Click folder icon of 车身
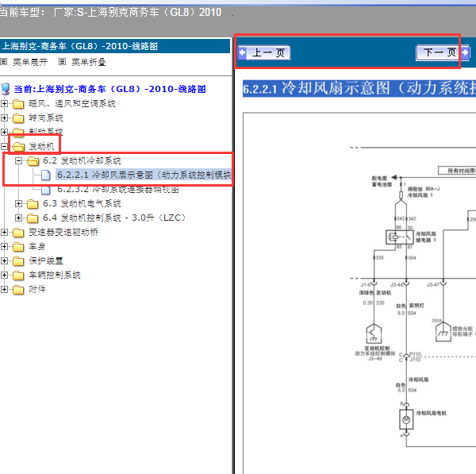 (18, 247)
